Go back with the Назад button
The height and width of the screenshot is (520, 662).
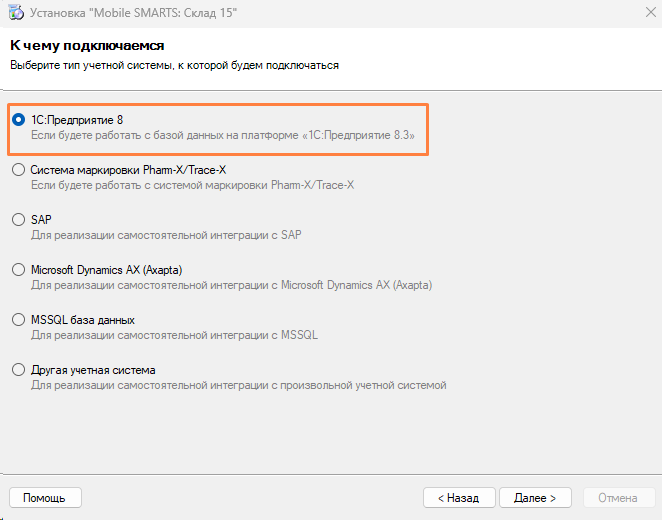point(458,497)
